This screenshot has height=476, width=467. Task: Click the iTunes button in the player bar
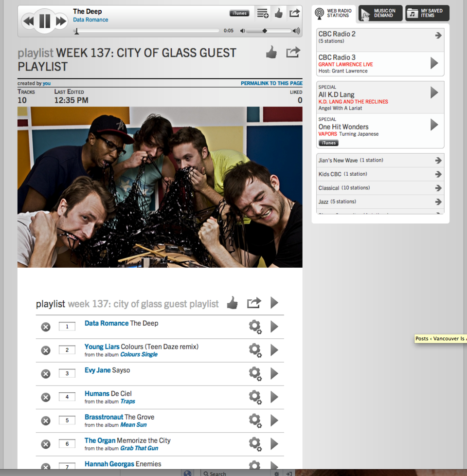pyautogui.click(x=239, y=13)
